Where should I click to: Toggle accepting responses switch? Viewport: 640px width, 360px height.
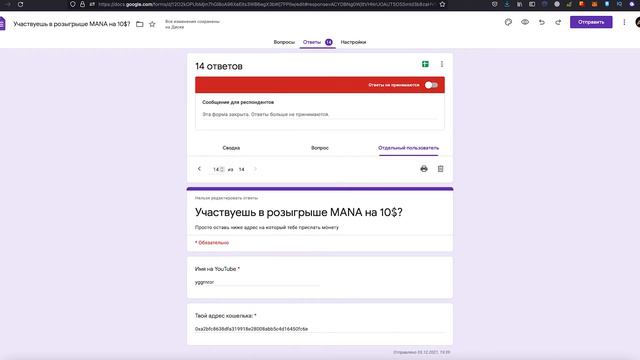tap(431, 85)
